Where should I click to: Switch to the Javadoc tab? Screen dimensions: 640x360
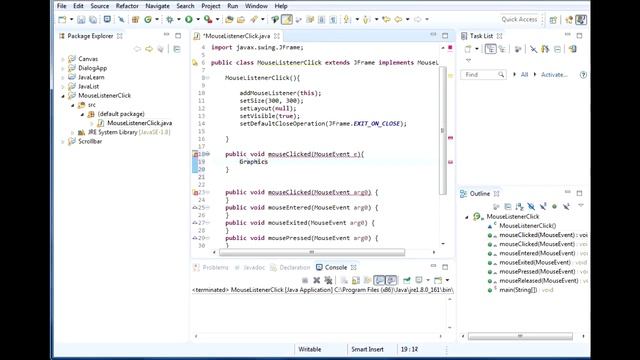[x=250, y=268]
